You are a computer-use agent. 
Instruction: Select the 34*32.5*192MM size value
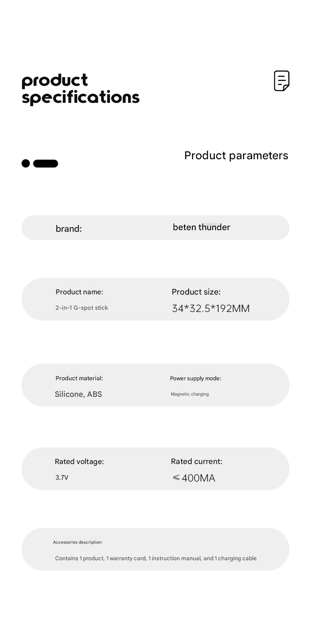point(211,309)
